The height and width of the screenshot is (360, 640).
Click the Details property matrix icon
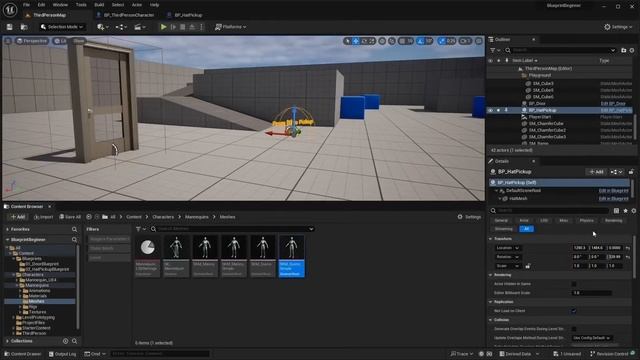click(616, 211)
